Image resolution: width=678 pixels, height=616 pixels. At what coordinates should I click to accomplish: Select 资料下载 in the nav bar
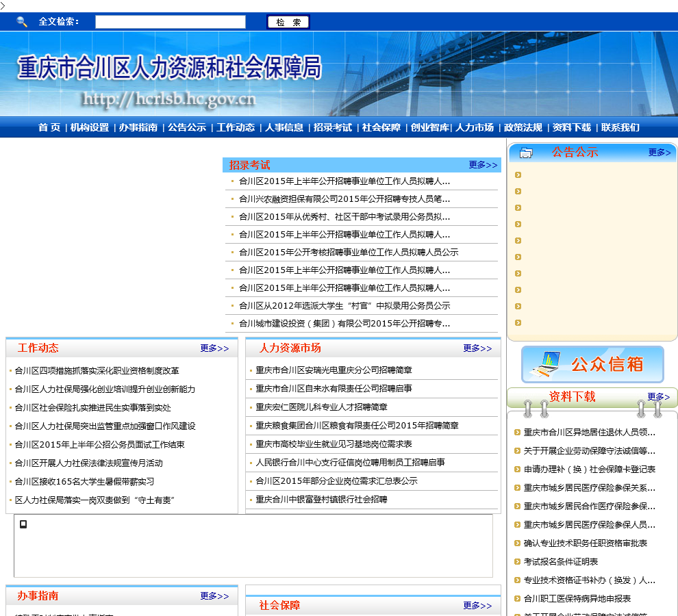point(572,127)
